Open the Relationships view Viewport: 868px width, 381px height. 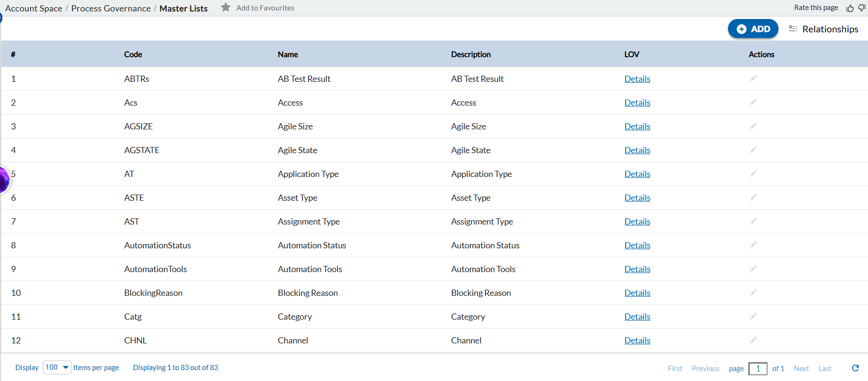824,29
